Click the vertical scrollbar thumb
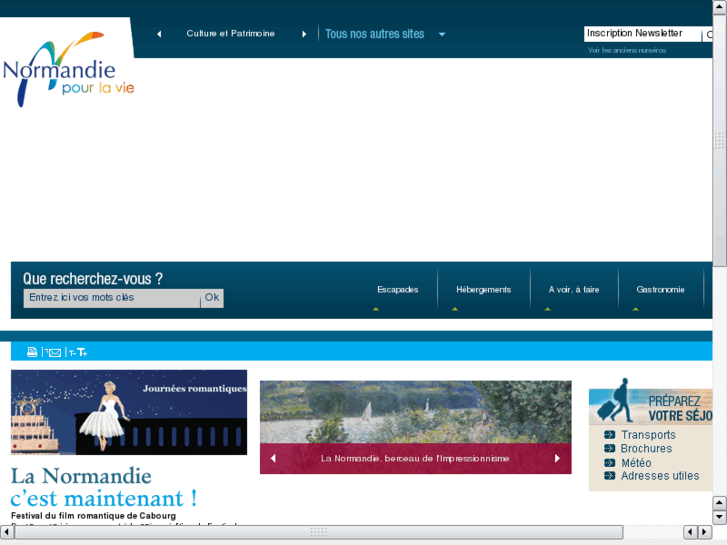This screenshot has width=727, height=545. point(720,141)
